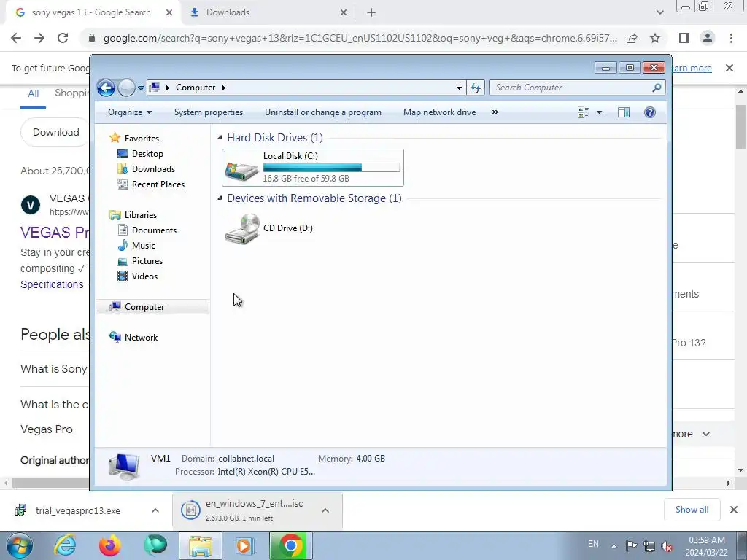Click the Explorer forward navigation arrow
Image resolution: width=747 pixels, height=560 pixels.
[x=126, y=87]
